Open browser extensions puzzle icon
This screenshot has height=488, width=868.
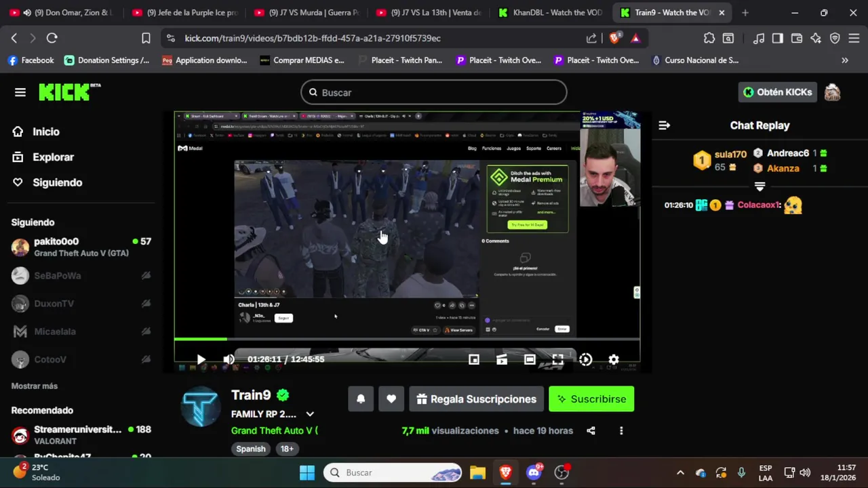pyautogui.click(x=709, y=38)
